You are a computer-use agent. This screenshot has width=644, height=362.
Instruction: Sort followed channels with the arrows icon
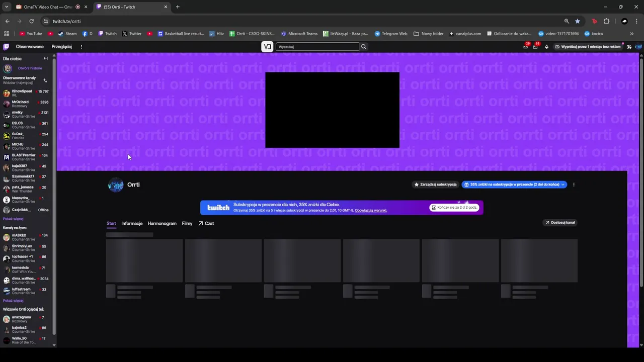tap(45, 80)
